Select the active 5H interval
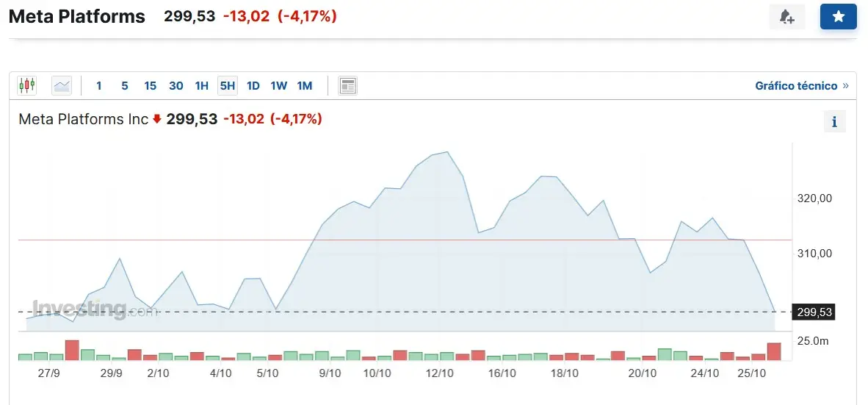The width and height of the screenshot is (868, 405). (x=228, y=85)
